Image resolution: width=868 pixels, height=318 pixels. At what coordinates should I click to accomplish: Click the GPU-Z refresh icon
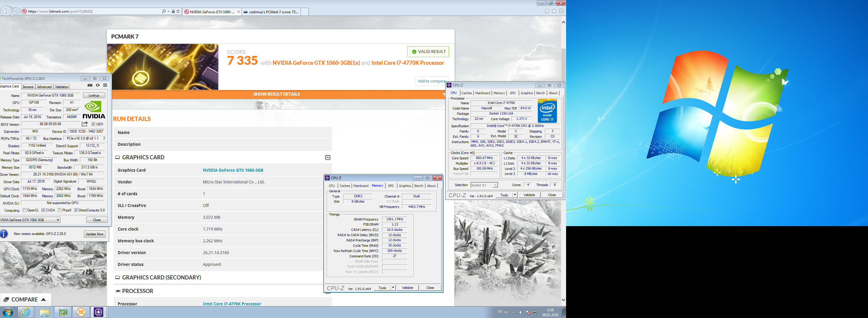point(98,85)
